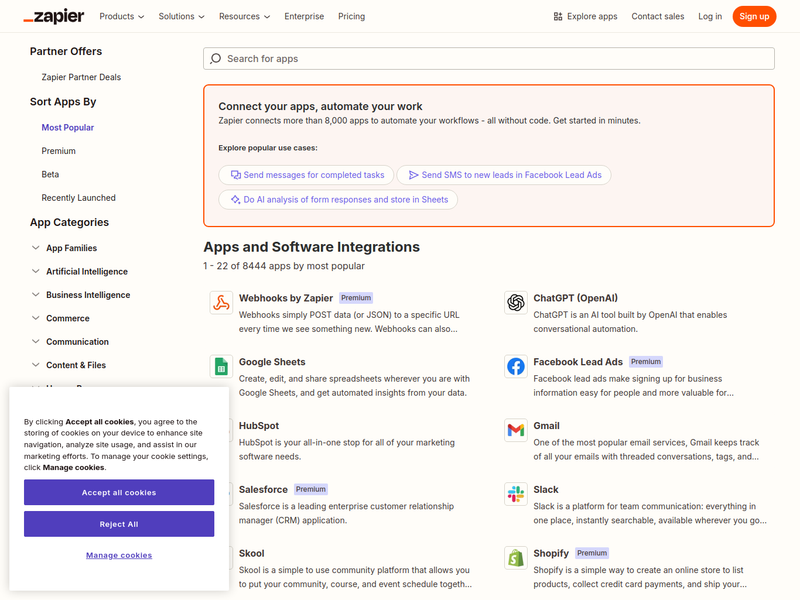Click the Explore apps grid icon
Image resolution: width=800 pixels, height=600 pixels.
(x=558, y=16)
